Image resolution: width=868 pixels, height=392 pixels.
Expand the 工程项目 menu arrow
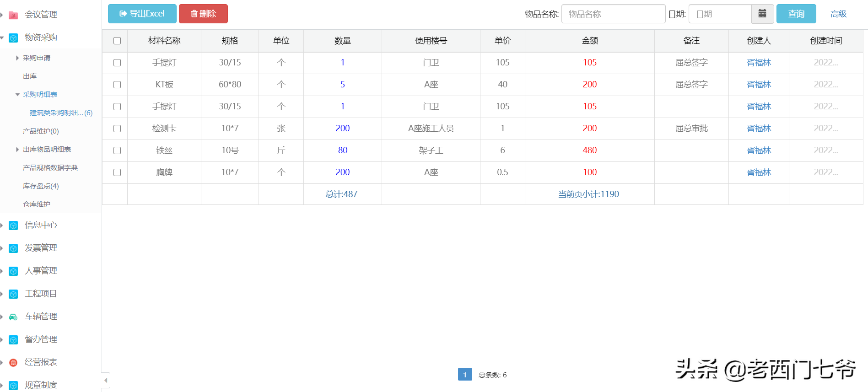click(x=2, y=294)
